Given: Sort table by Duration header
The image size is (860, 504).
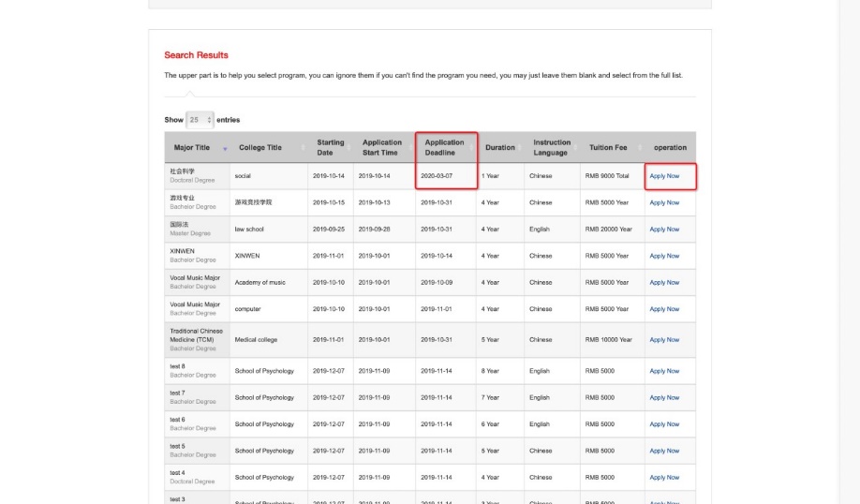Looking at the screenshot, I should coord(500,147).
